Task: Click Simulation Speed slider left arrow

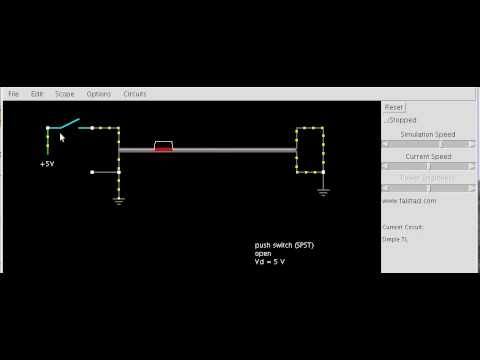Action: click(x=386, y=144)
